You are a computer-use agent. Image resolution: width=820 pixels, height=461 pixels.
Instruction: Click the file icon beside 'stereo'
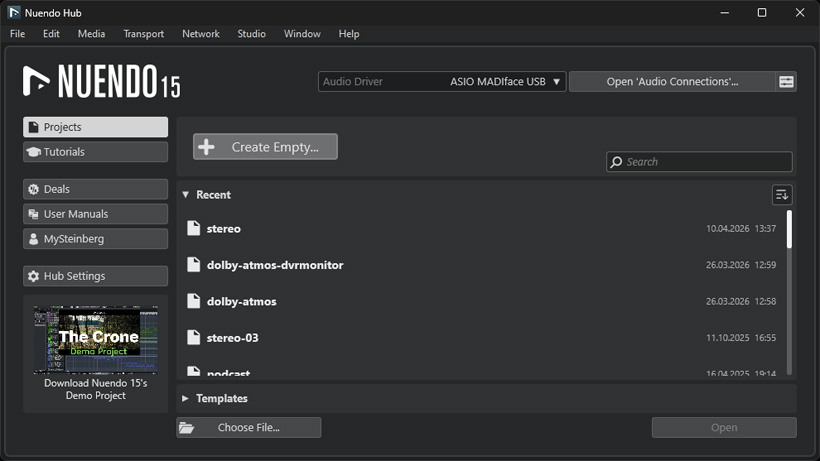pyautogui.click(x=193, y=228)
